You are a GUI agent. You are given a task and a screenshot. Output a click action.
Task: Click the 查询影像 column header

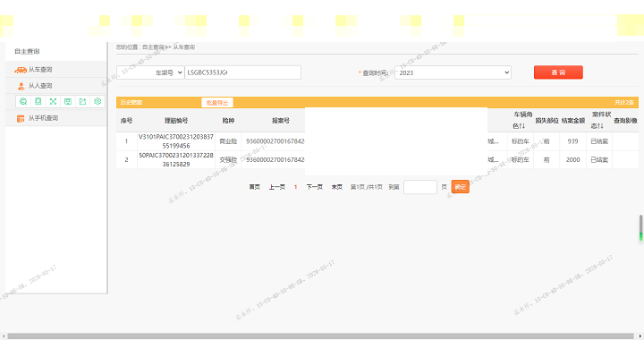click(x=625, y=121)
